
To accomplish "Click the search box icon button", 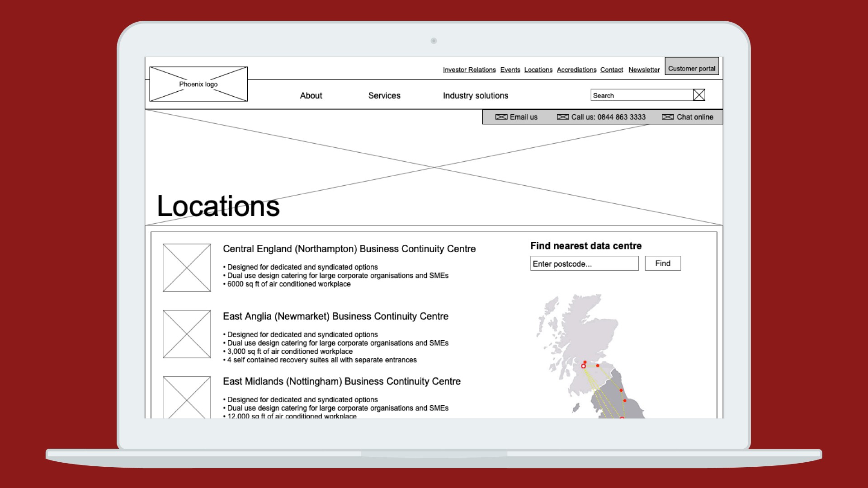I will [x=699, y=95].
